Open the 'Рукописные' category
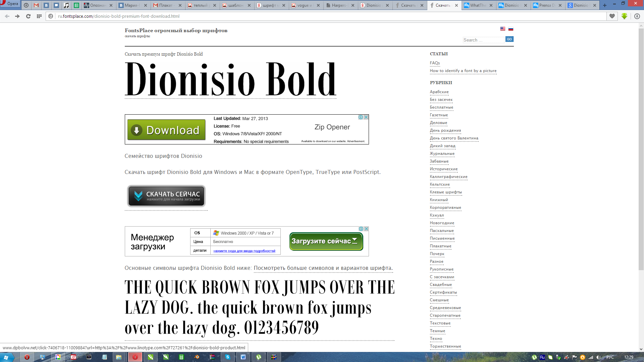The width and height of the screenshot is (644, 362). [442, 269]
